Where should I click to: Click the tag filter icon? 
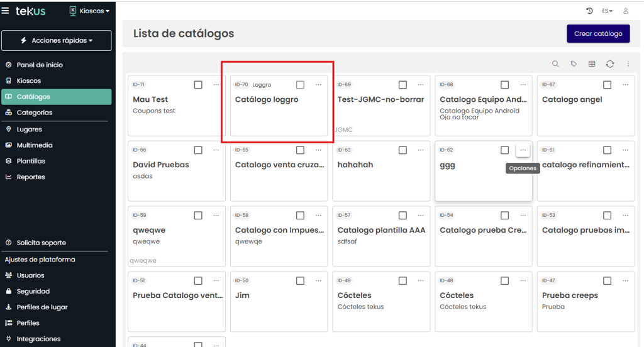(574, 64)
